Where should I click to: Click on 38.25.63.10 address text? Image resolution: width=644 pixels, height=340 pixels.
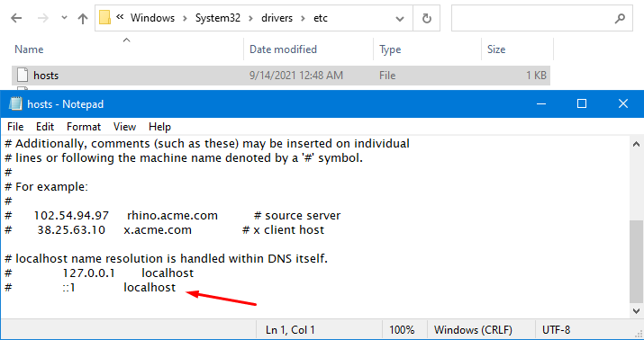(x=71, y=230)
